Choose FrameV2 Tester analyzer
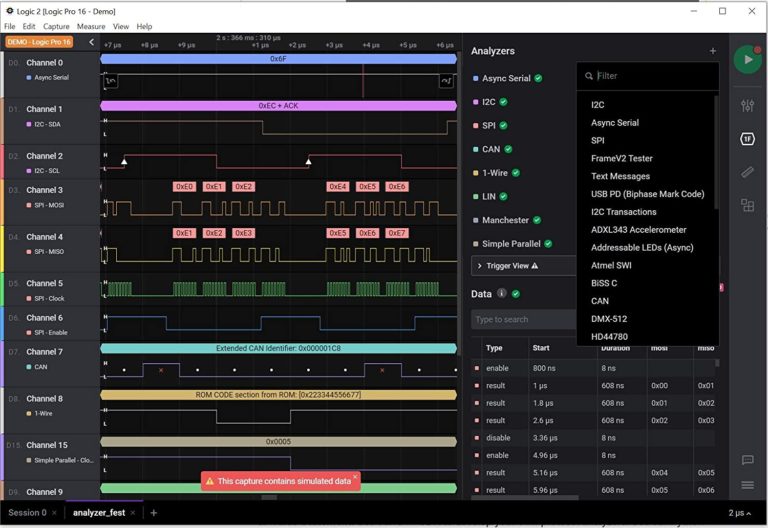 (622, 158)
